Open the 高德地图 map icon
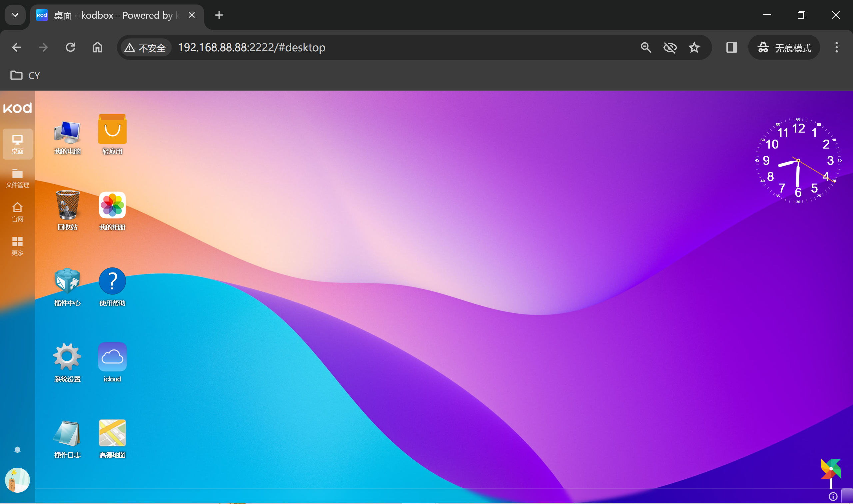853x504 pixels. point(112,439)
